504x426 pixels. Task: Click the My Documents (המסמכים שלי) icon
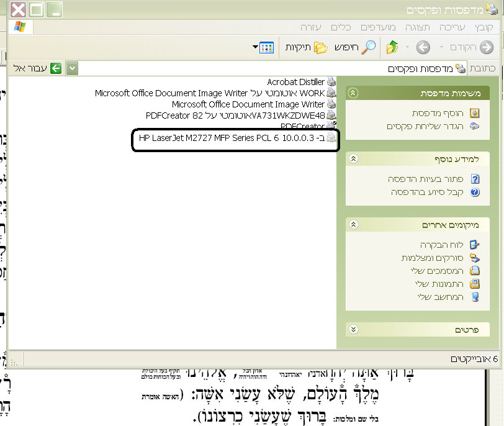(x=474, y=271)
